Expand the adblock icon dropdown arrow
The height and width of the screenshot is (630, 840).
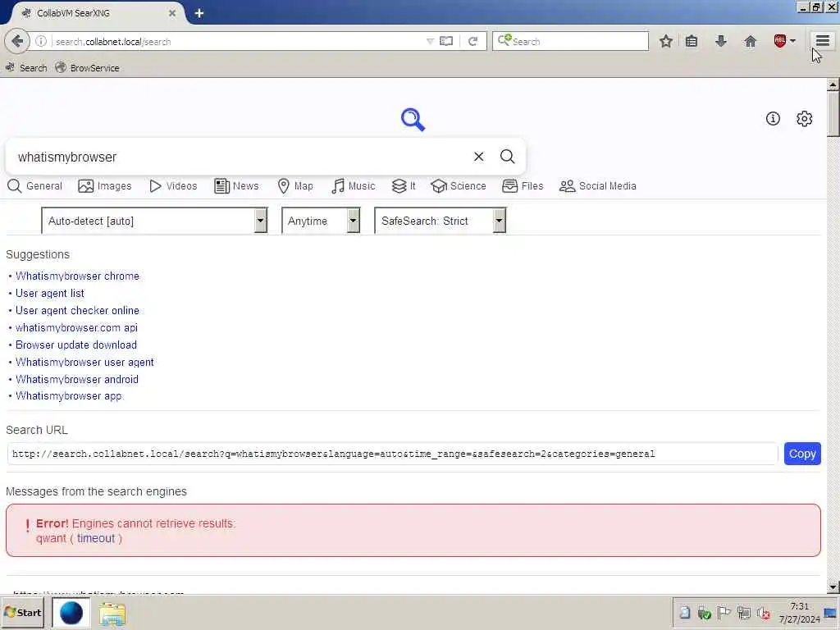792,41
